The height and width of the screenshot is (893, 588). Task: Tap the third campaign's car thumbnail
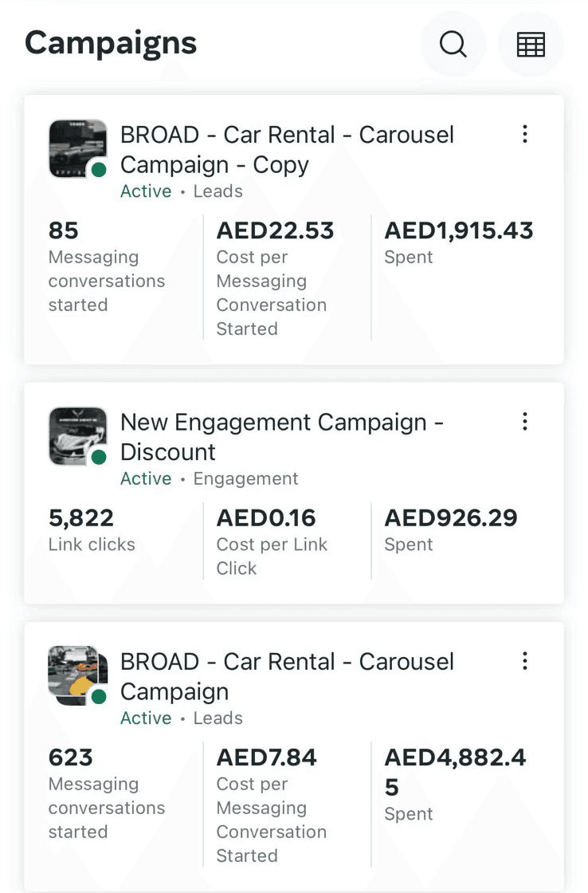click(x=77, y=675)
